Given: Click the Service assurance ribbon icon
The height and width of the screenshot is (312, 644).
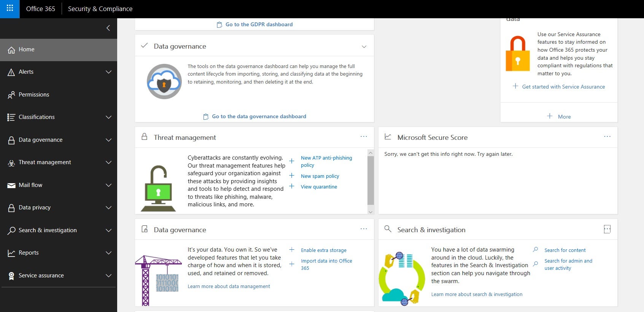Looking at the screenshot, I should (x=11, y=276).
